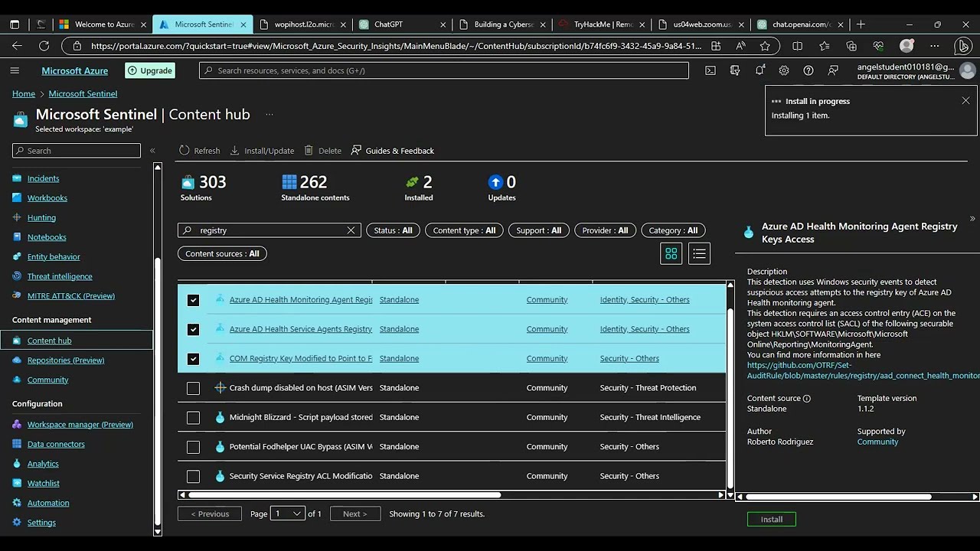Focus the Azure global search box
980x551 pixels.
pyautogui.click(x=444, y=70)
